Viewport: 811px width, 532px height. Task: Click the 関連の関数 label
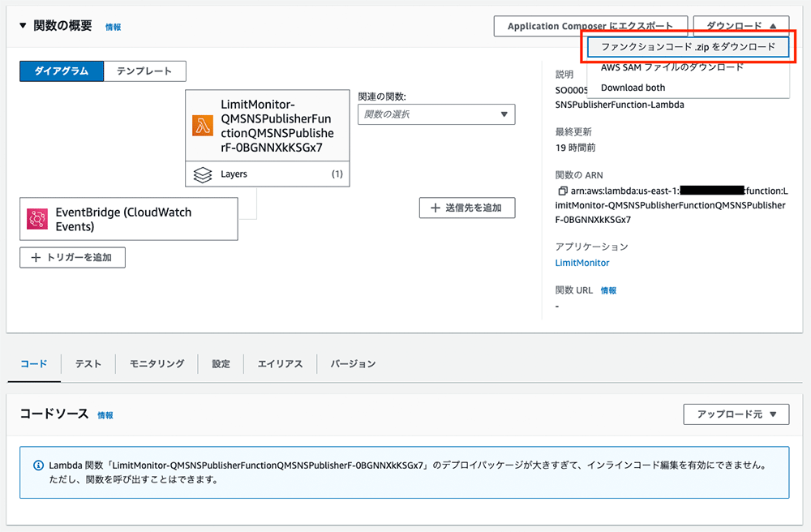[x=382, y=97]
